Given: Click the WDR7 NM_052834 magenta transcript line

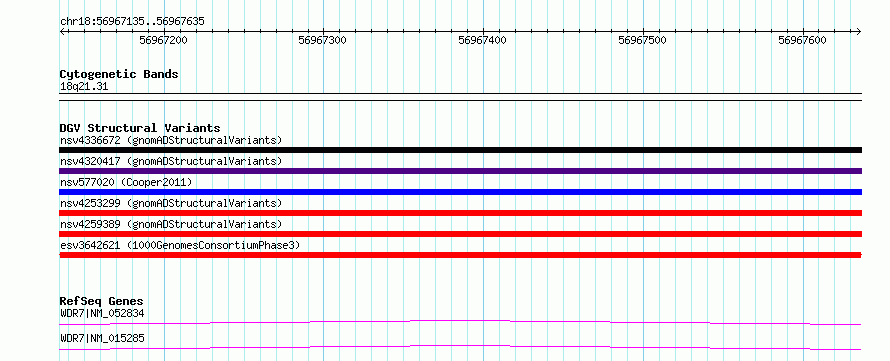Looking at the screenshot, I should pyautogui.click(x=460, y=322).
